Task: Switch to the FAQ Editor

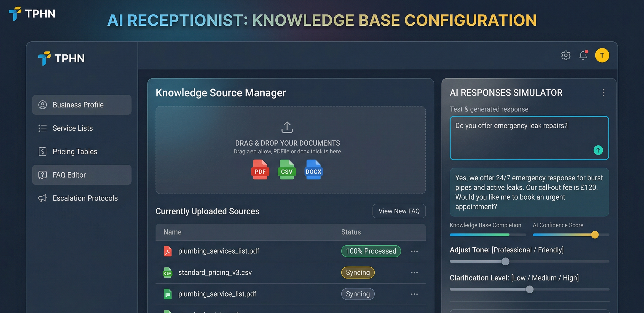Action: [x=82, y=175]
